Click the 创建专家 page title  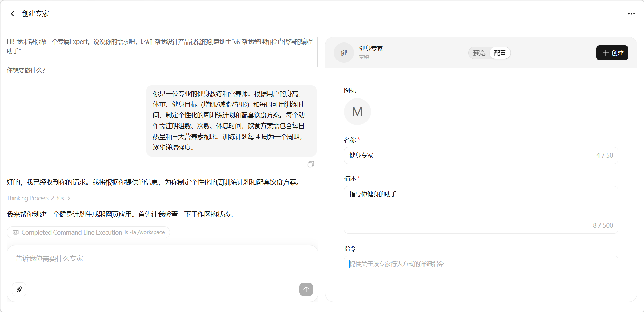35,14
